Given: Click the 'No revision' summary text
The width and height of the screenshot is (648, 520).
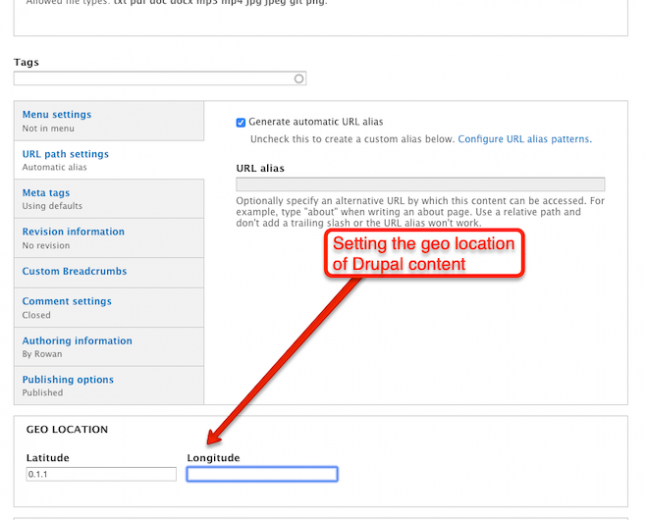Looking at the screenshot, I should [x=46, y=246].
